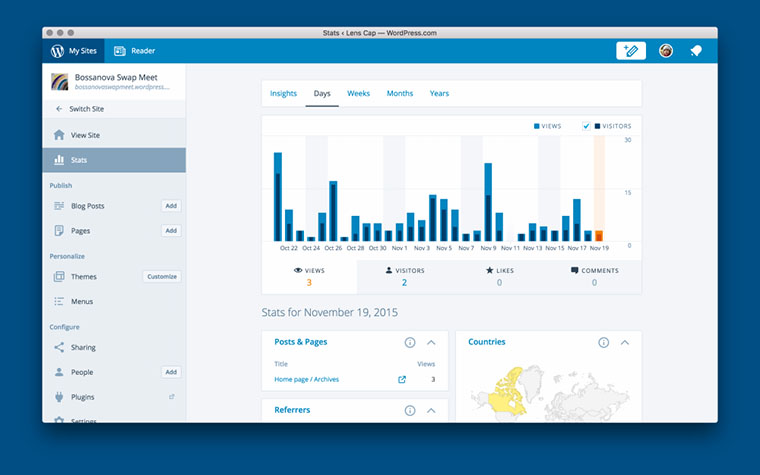
Task: Collapse the Countries panel
Action: pos(625,342)
